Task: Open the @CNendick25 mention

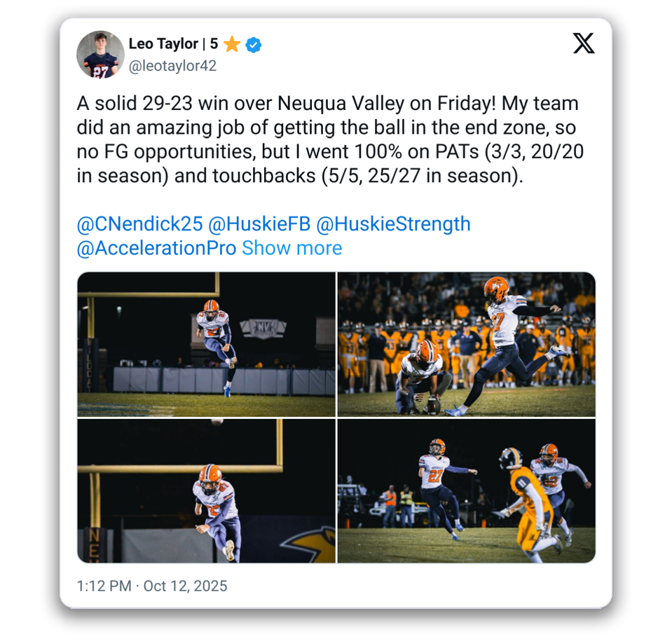Action: [139, 224]
